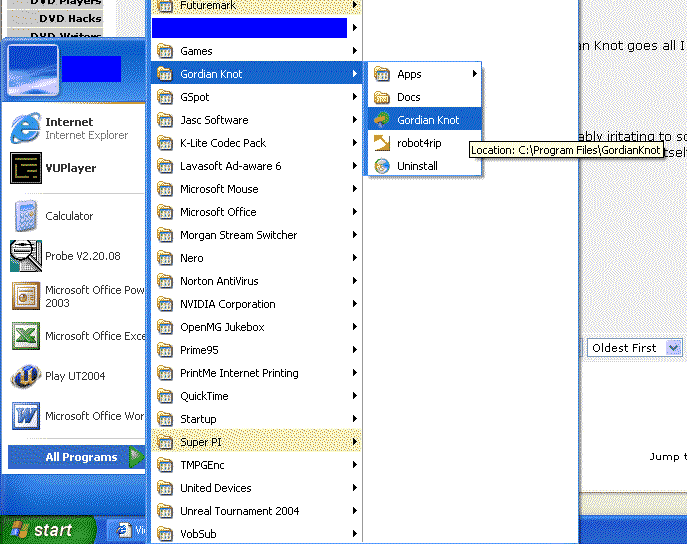This screenshot has width=687, height=544.
Task: Open the Apps submenu entry
Action: coord(424,74)
